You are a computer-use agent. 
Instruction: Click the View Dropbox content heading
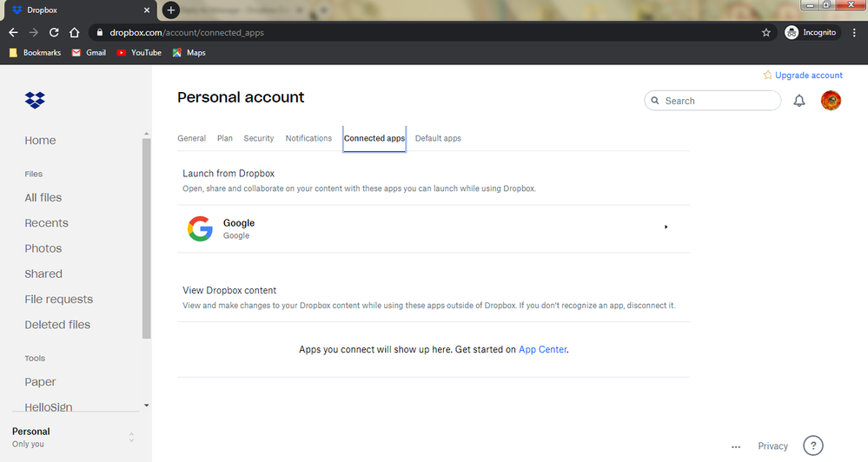[229, 290]
